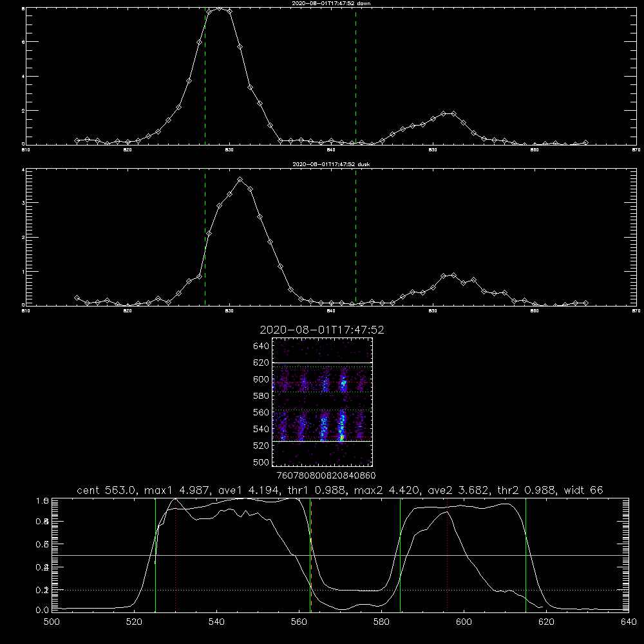Click the 600 label on the bottom plot x-axis
The height and width of the screenshot is (644, 644).
pyautogui.click(x=464, y=622)
